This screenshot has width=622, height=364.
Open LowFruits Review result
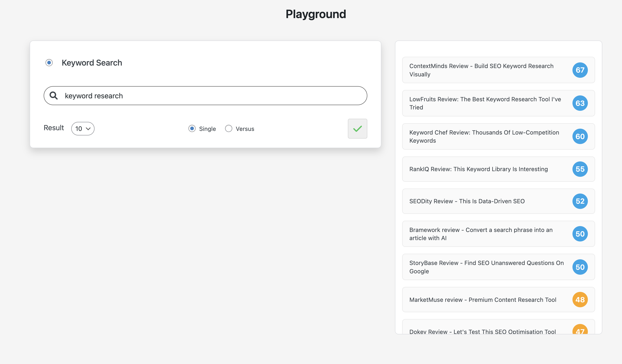498,103
